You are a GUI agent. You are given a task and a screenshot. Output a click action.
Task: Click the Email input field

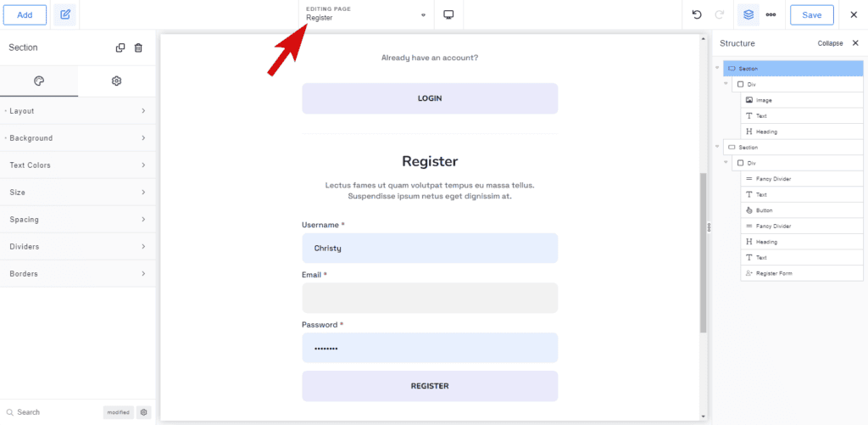click(x=430, y=298)
